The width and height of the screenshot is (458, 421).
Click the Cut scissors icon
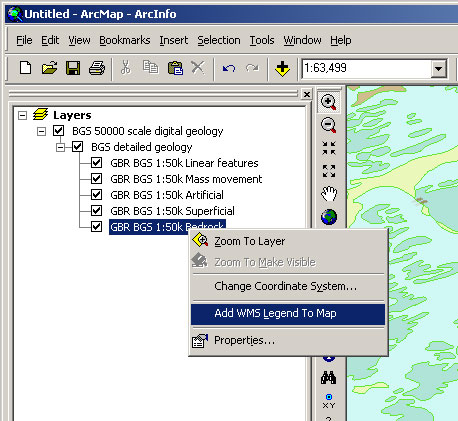pos(126,68)
